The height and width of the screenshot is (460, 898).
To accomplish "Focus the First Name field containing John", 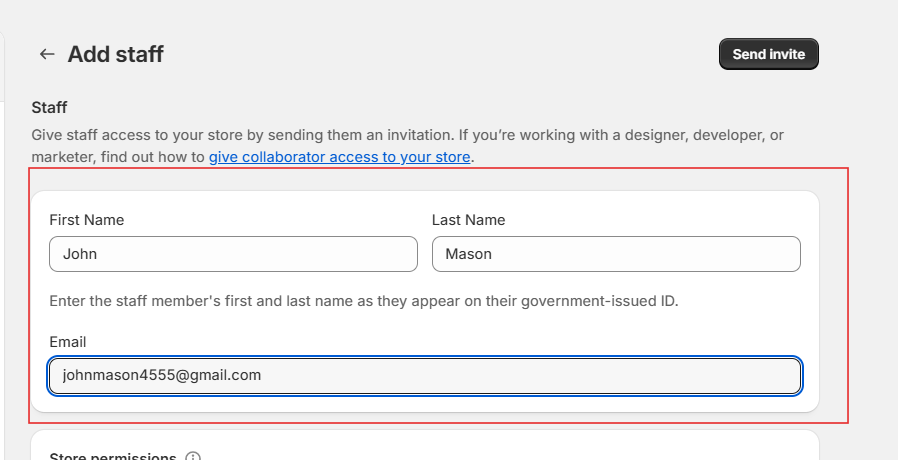I will pos(233,254).
